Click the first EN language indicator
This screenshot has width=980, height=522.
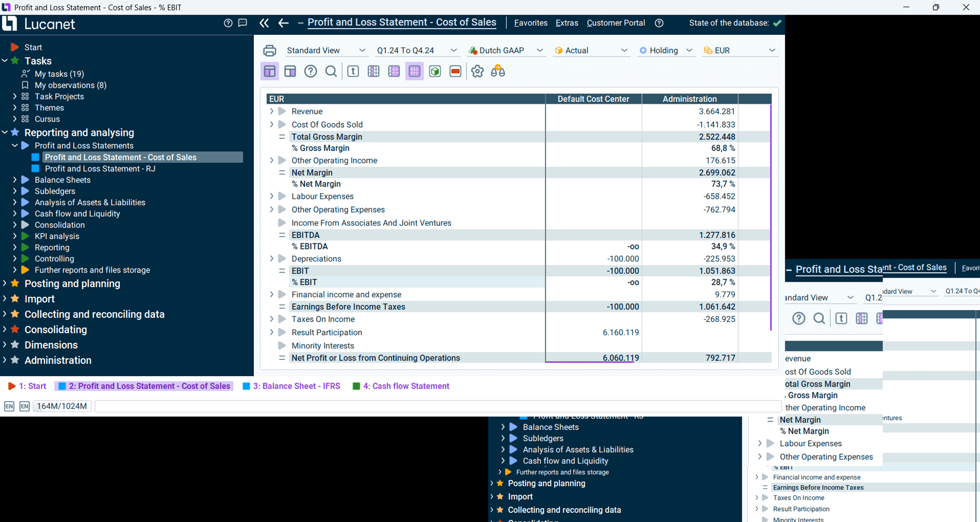[x=9, y=406]
